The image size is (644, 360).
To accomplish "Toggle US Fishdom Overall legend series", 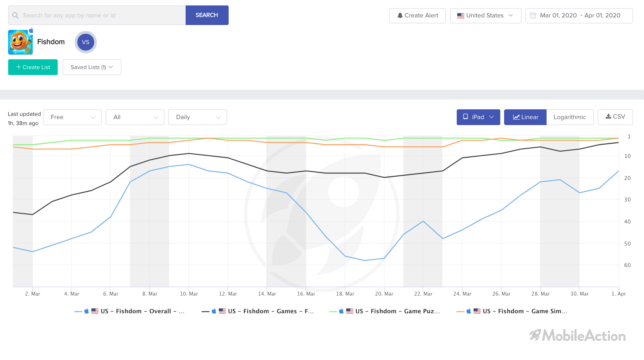I will click(x=130, y=311).
